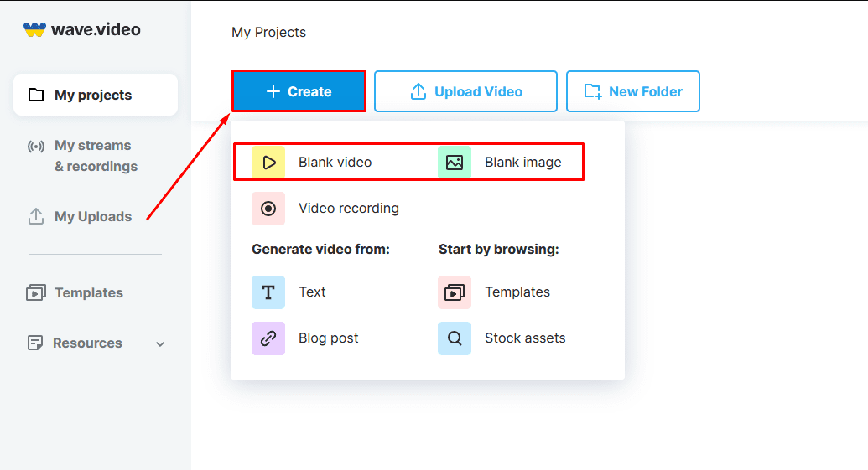The width and height of the screenshot is (868, 470).
Task: Click the blue Text T icon
Action: point(268,292)
